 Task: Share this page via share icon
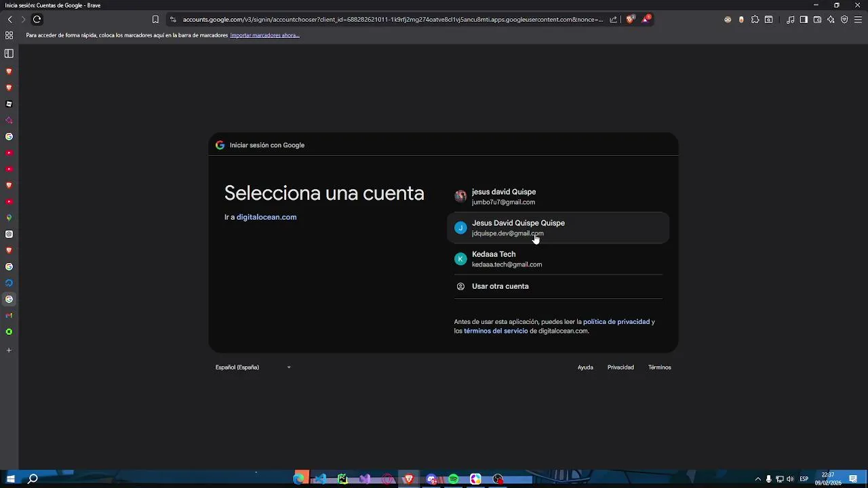[614, 20]
